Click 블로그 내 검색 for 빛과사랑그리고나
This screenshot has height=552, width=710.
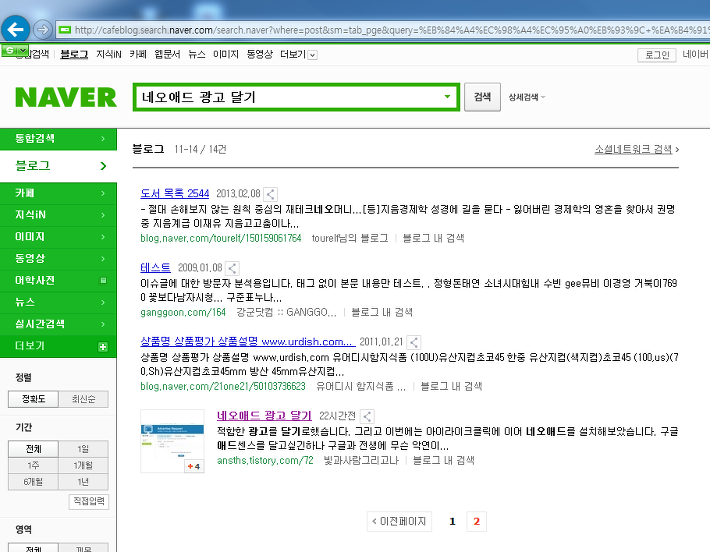click(443, 461)
